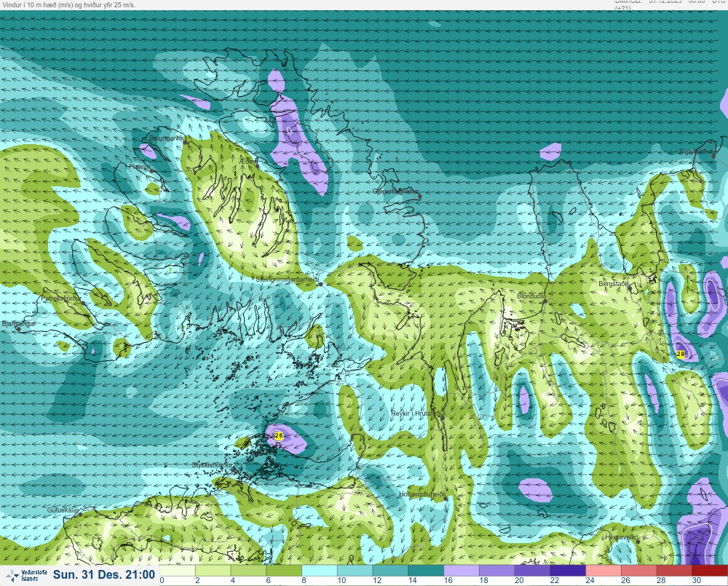The image size is (728, 586).
Task: Click the Stykkishólmur station label
Action: click(212, 465)
